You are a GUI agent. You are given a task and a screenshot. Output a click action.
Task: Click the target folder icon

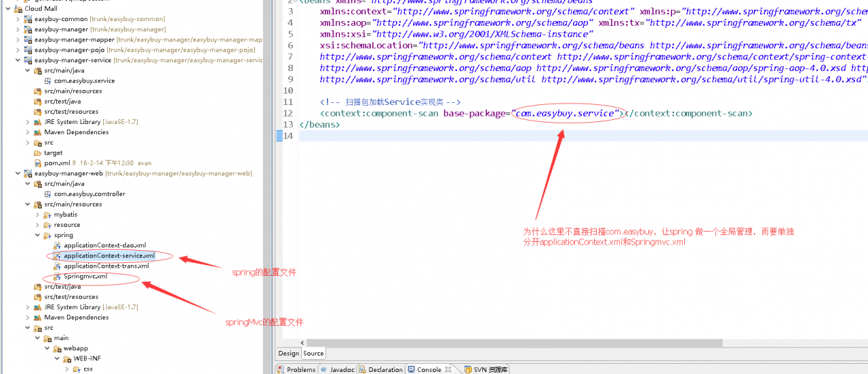click(x=38, y=153)
